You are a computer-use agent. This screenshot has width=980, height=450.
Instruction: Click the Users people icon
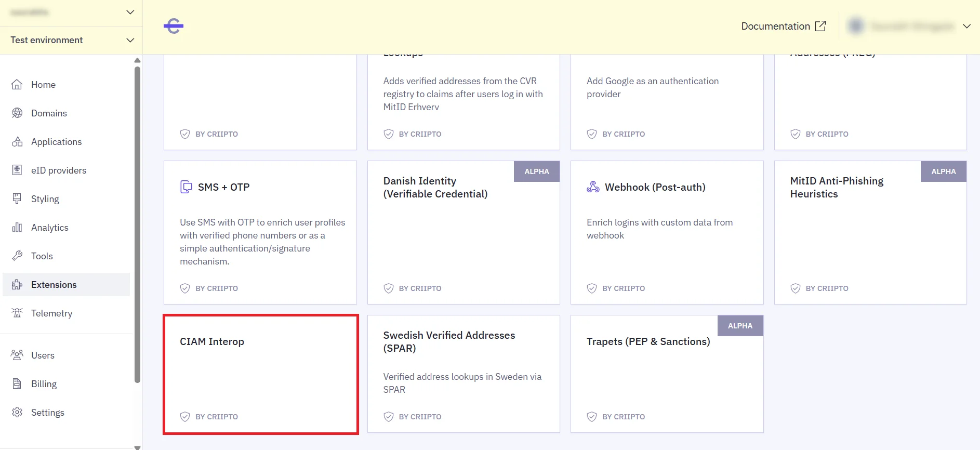[17, 355]
